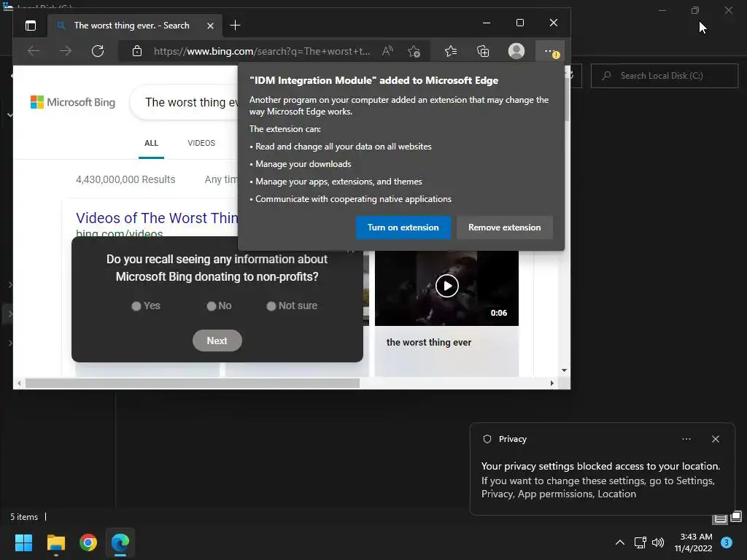The image size is (747, 560).
Task: Open Collections in Edge toolbar
Action: [483, 51]
